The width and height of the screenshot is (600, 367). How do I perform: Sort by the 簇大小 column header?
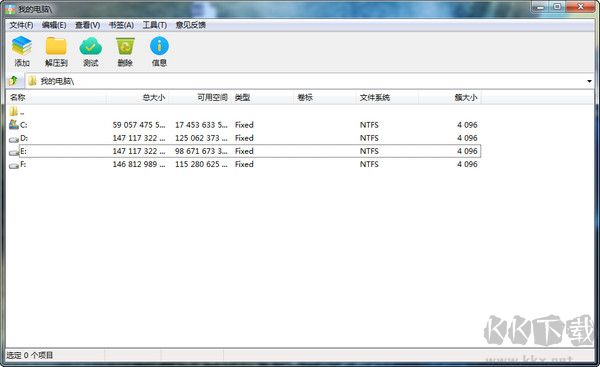(450, 98)
